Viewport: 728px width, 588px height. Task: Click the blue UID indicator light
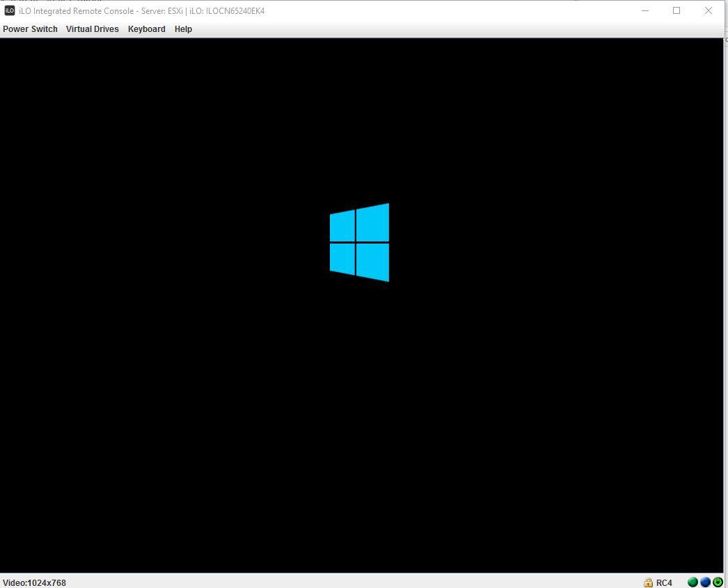point(705,582)
